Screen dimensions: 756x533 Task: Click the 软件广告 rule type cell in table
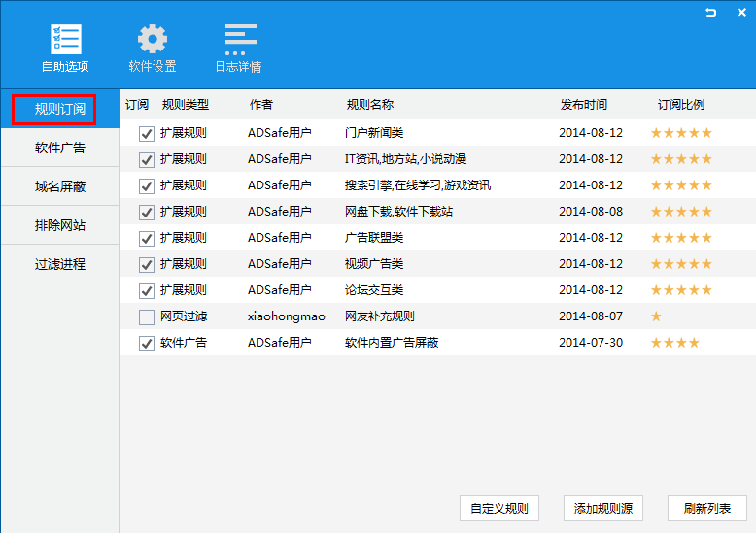[x=184, y=342]
